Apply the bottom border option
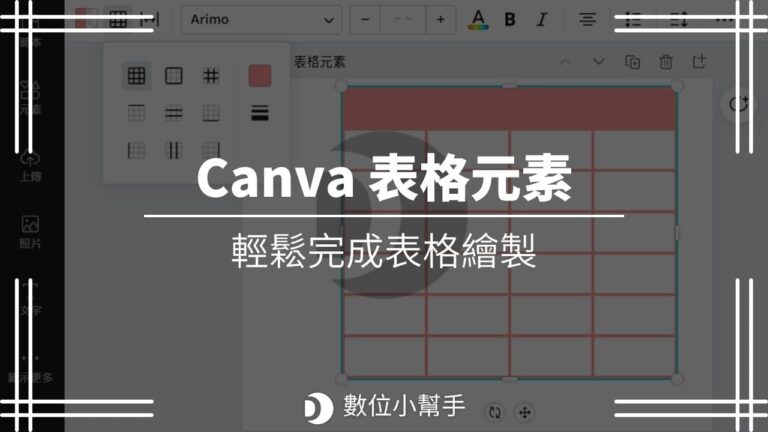 click(211, 113)
